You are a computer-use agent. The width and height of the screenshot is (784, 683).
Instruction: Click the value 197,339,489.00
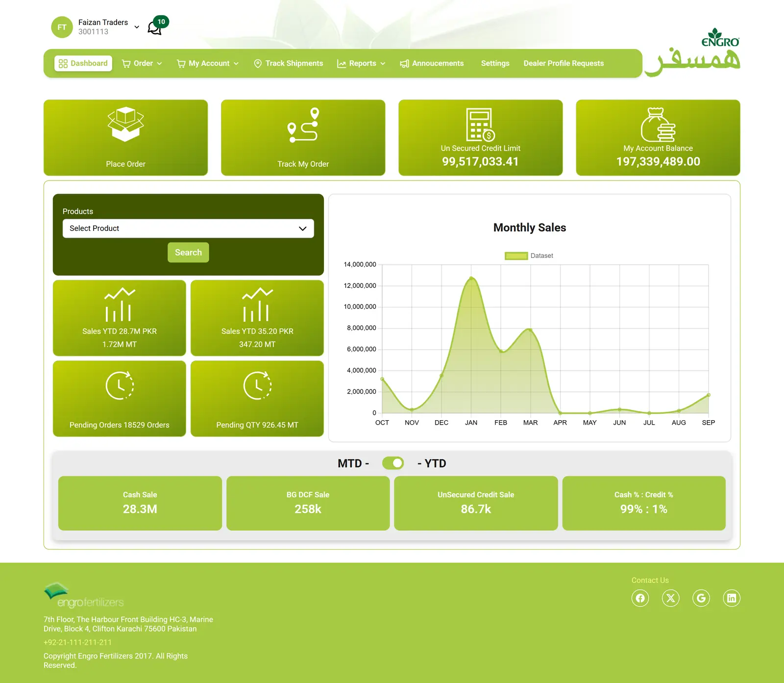click(658, 162)
